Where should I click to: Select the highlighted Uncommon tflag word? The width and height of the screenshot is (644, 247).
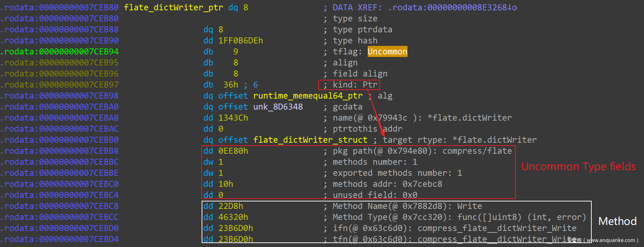[x=387, y=52]
